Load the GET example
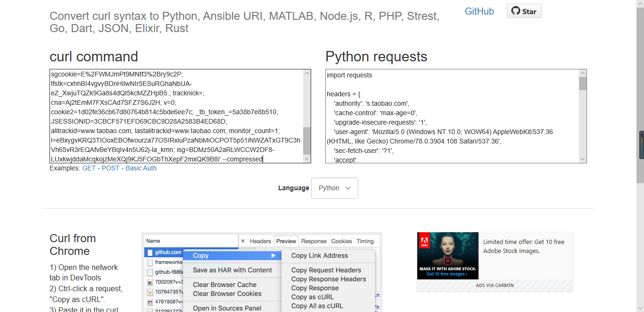This screenshot has height=312, width=644. point(89,168)
